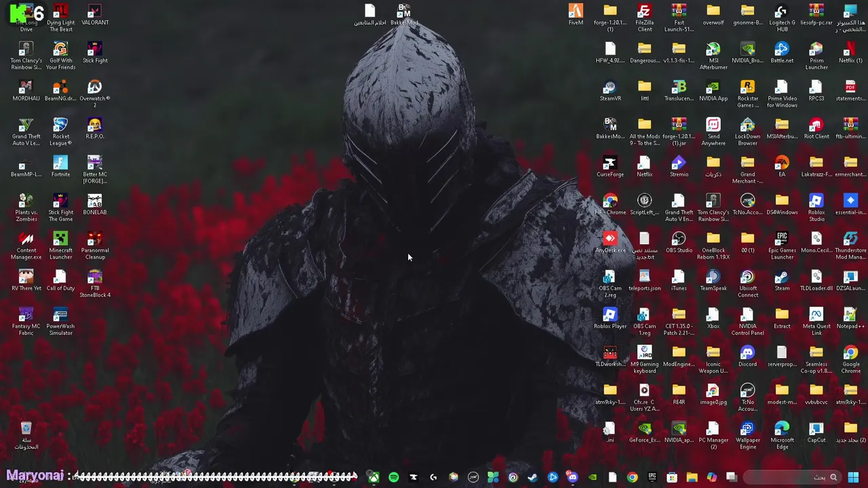The height and width of the screenshot is (488, 868).
Task: Launch Epic Games Launcher desktop shortcut
Action: pyautogui.click(x=782, y=246)
